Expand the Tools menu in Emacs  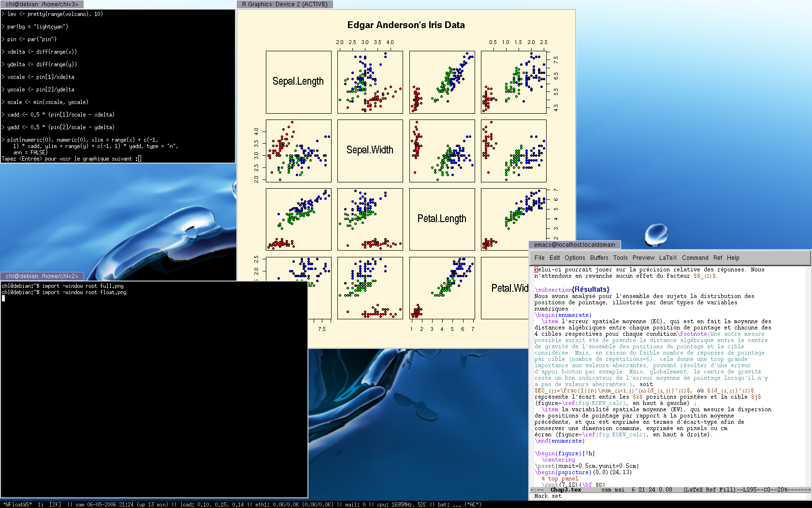click(x=620, y=258)
